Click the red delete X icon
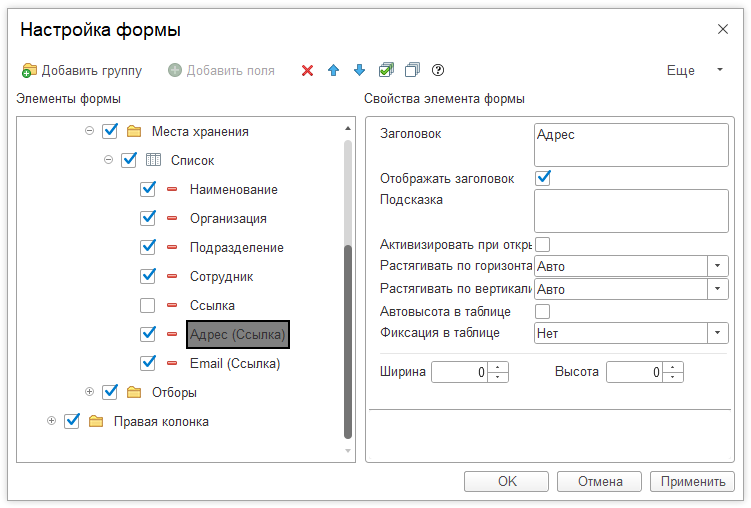The width and height of the screenshot is (751, 508). [308, 71]
